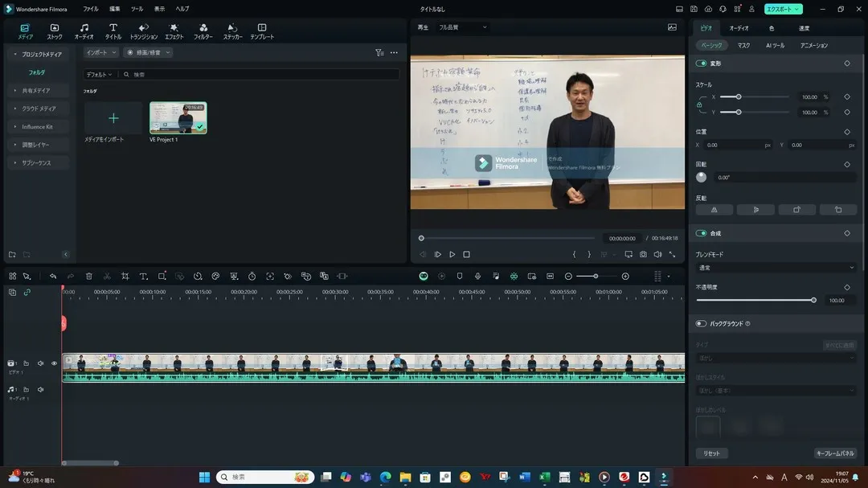This screenshot has width=868, height=488.
Task: Toggle the scale aspect ratio lock
Action: (699, 105)
